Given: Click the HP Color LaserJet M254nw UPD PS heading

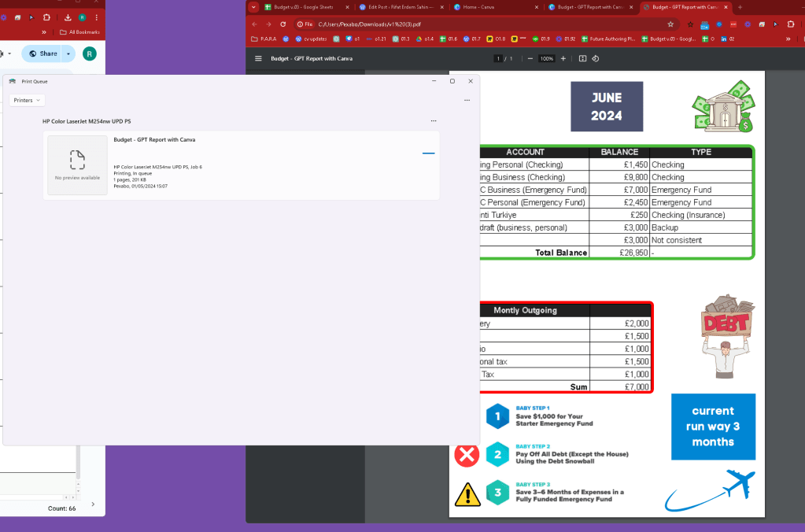Looking at the screenshot, I should 87,121.
